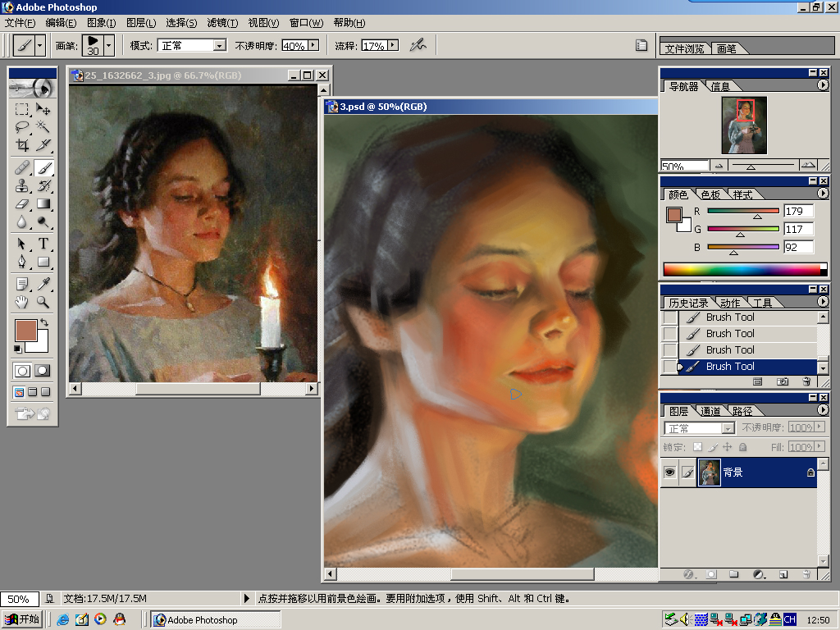Swap foreground and background colors
The height and width of the screenshot is (630, 840).
[x=44, y=322]
